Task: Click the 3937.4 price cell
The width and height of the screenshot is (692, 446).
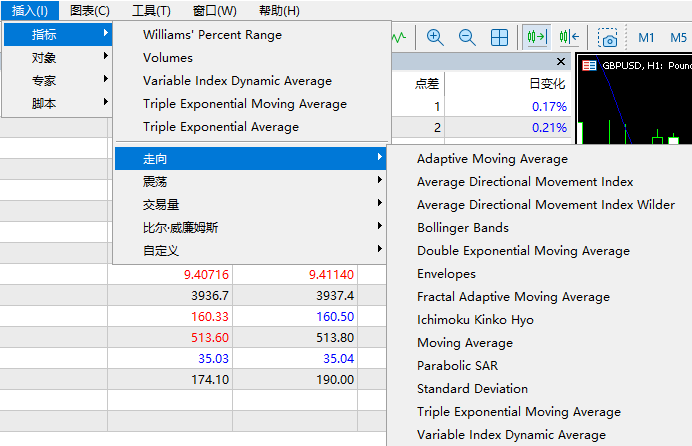Action: point(335,296)
